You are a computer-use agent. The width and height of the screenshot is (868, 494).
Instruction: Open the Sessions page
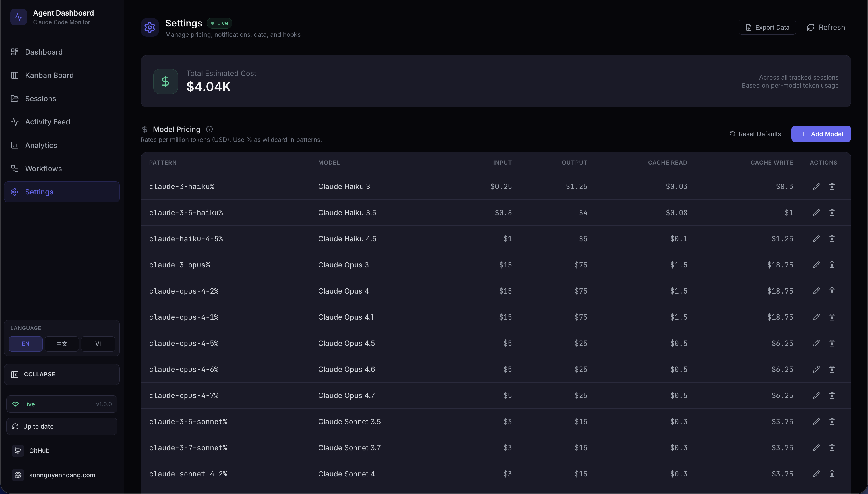[x=62, y=99]
